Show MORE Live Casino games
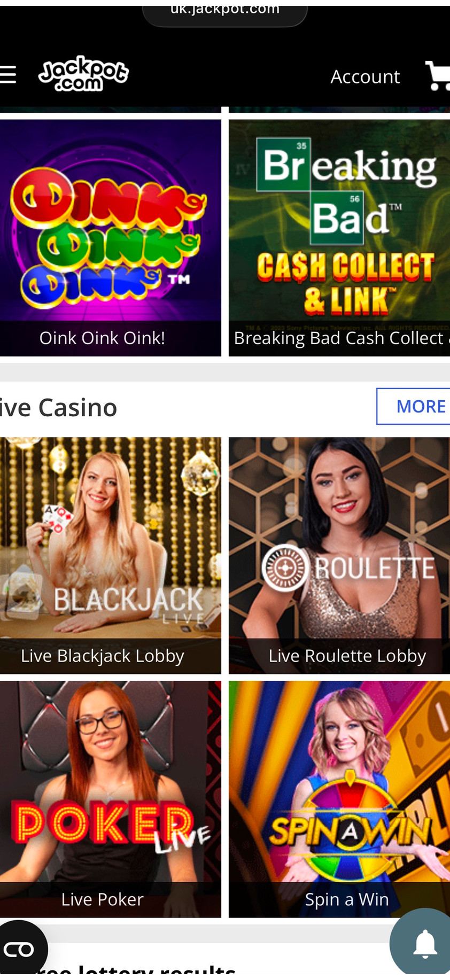 click(414, 406)
